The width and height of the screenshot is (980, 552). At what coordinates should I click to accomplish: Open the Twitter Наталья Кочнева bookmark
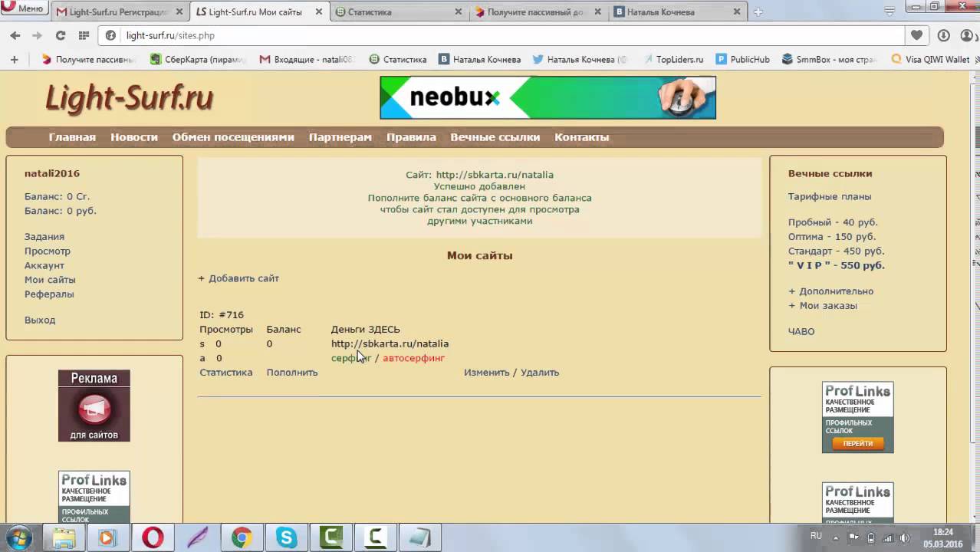579,59
